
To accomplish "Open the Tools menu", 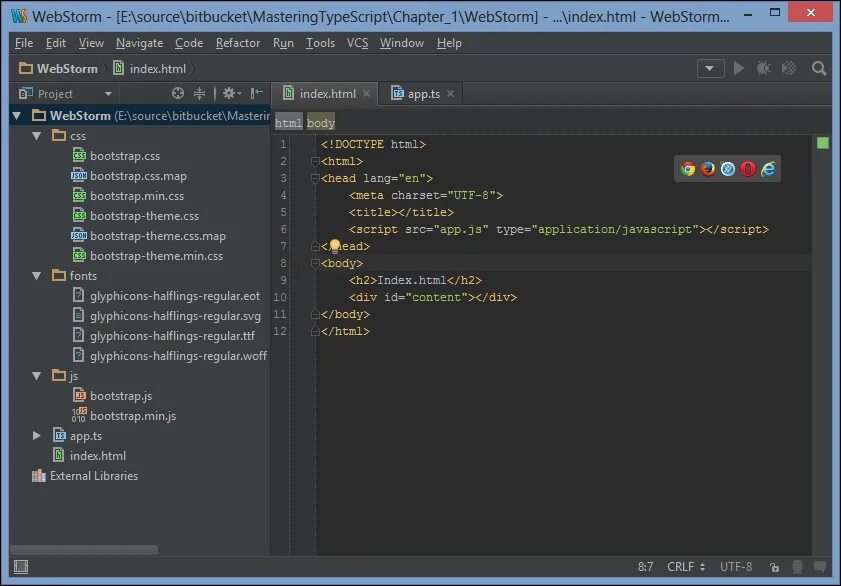I will pos(320,43).
